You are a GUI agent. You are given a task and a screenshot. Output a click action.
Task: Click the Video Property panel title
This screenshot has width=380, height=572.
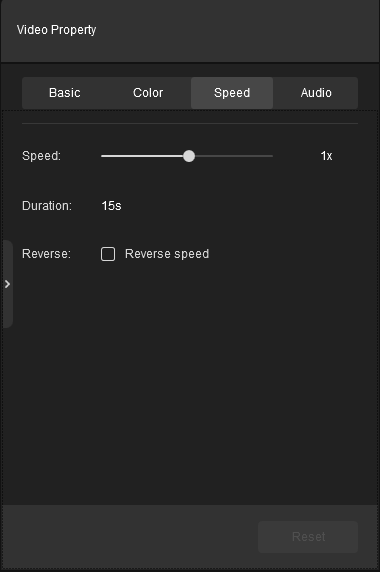(x=57, y=30)
